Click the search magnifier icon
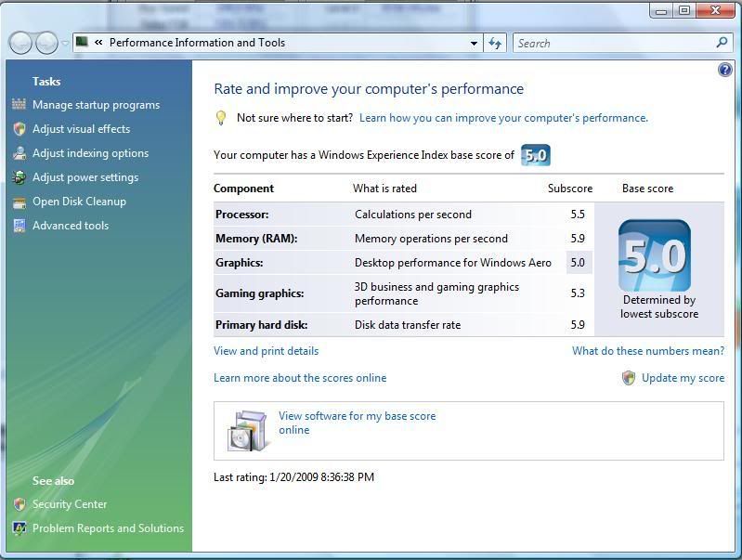The width and height of the screenshot is (742, 560). point(722,43)
